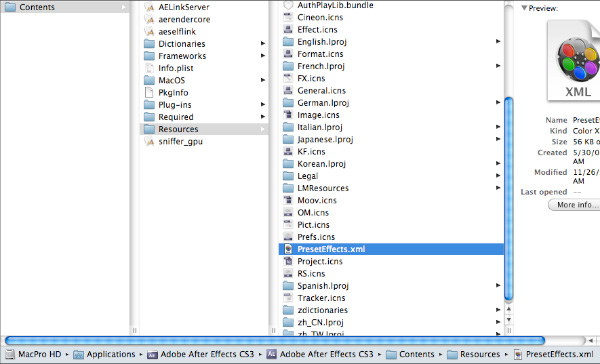Click the PkgInfo document icon
The width and height of the screenshot is (600, 364).
click(149, 93)
